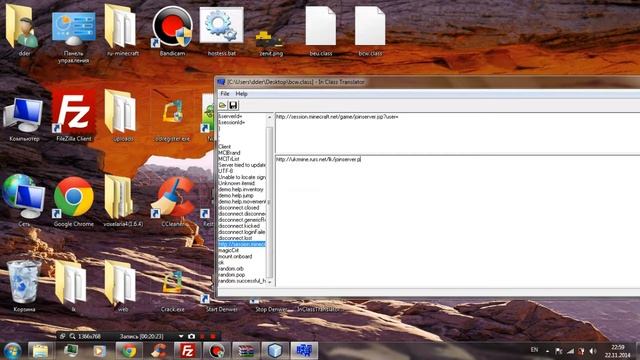Select the hostess.bat file icon

pyautogui.click(x=222, y=31)
